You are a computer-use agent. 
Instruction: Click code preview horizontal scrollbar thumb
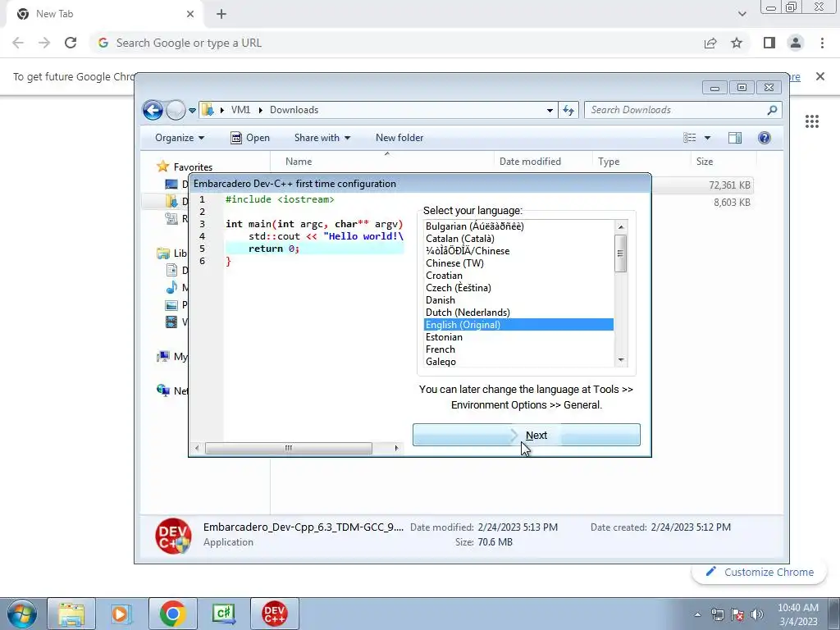289,448
